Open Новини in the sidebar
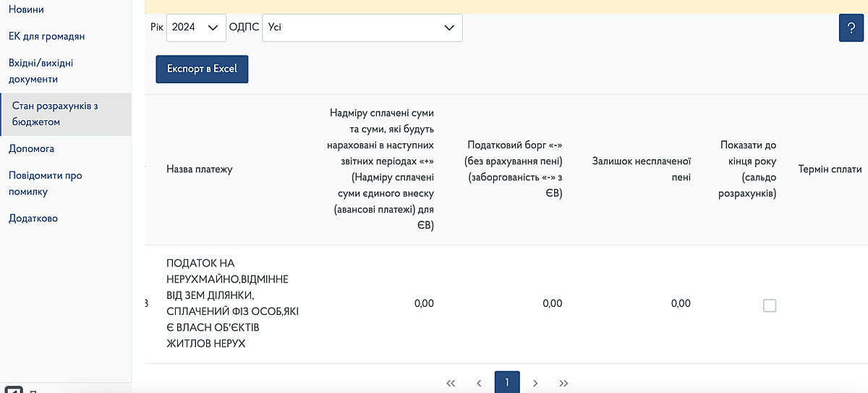868x393 pixels. click(27, 9)
